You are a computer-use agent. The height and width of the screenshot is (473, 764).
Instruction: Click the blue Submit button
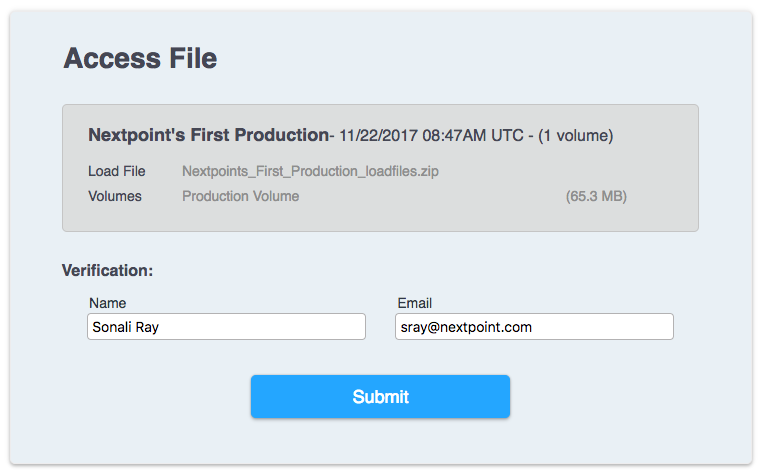click(380, 397)
